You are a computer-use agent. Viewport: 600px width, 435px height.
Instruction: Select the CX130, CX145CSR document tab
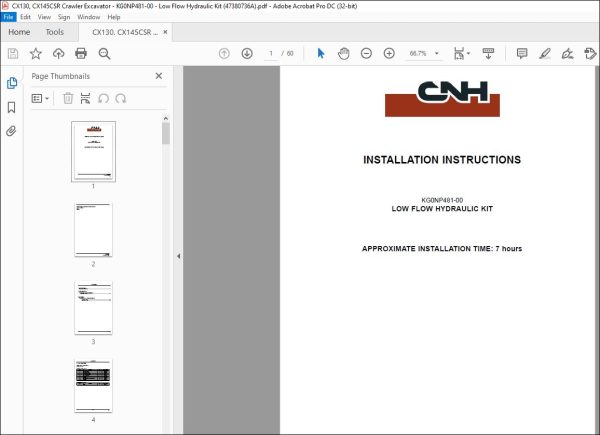pyautogui.click(x=125, y=32)
